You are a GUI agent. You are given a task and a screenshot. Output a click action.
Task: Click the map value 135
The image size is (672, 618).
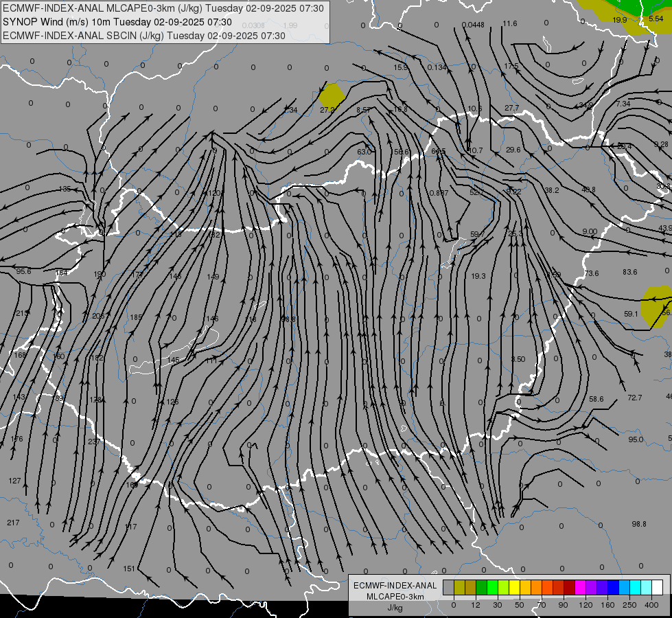pyautogui.click(x=65, y=189)
